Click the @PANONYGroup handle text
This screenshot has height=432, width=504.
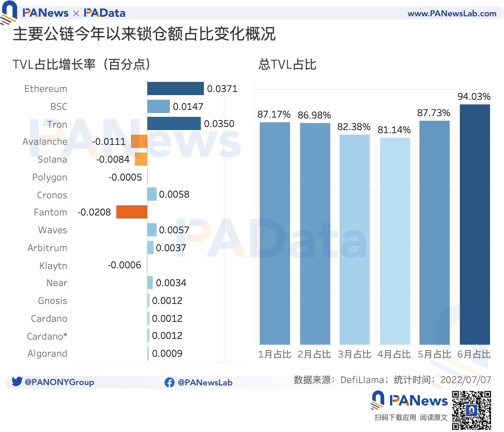coord(59,382)
